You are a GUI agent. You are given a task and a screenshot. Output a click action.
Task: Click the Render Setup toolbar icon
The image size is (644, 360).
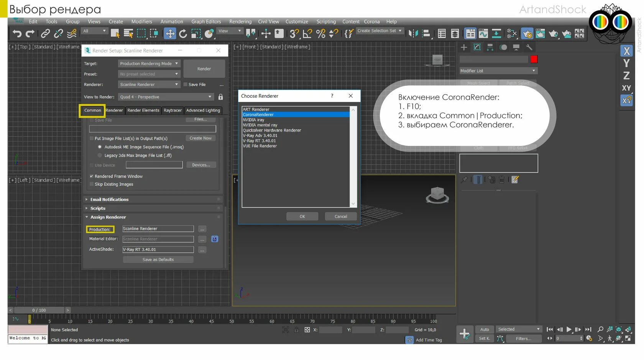527,34
